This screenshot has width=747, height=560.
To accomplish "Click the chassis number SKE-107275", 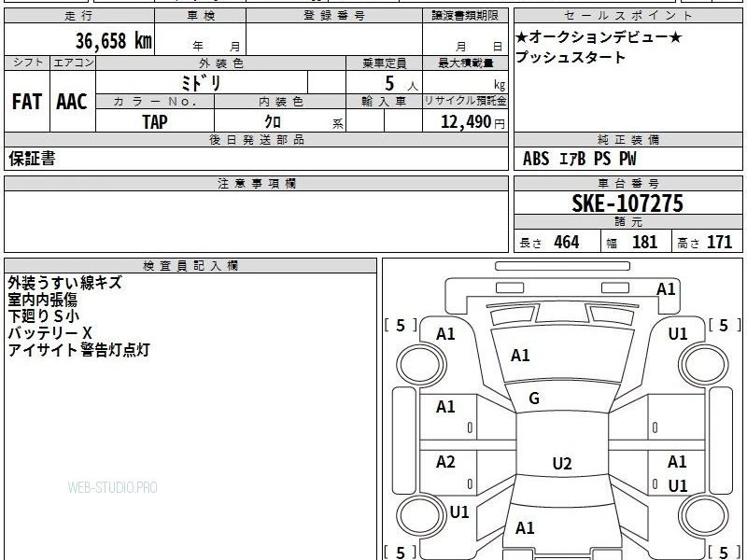I will tap(627, 203).
